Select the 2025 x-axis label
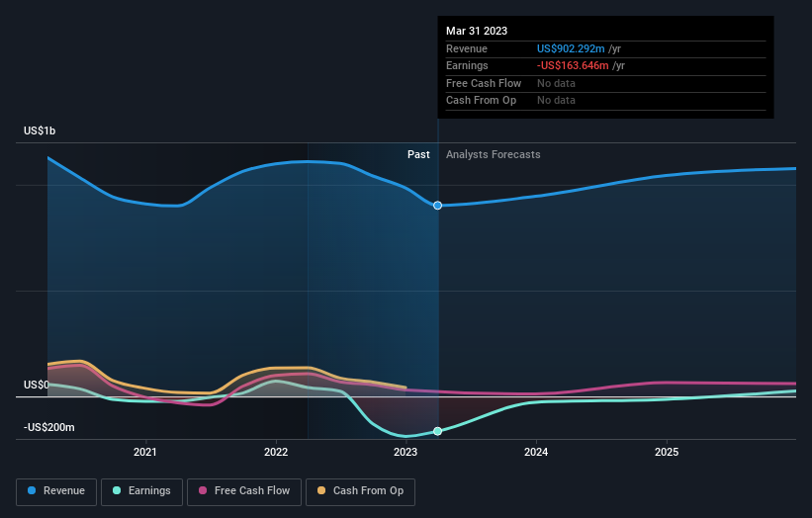 pyautogui.click(x=667, y=452)
